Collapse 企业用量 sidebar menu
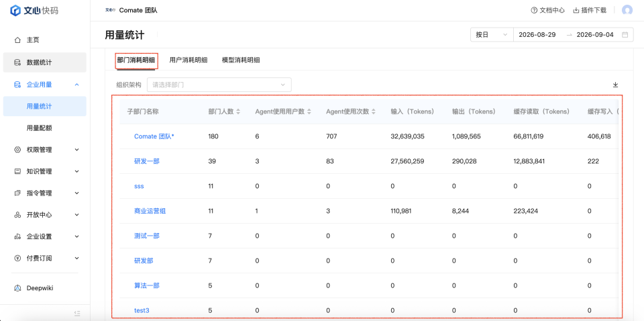644x321 pixels. pyautogui.click(x=45, y=85)
